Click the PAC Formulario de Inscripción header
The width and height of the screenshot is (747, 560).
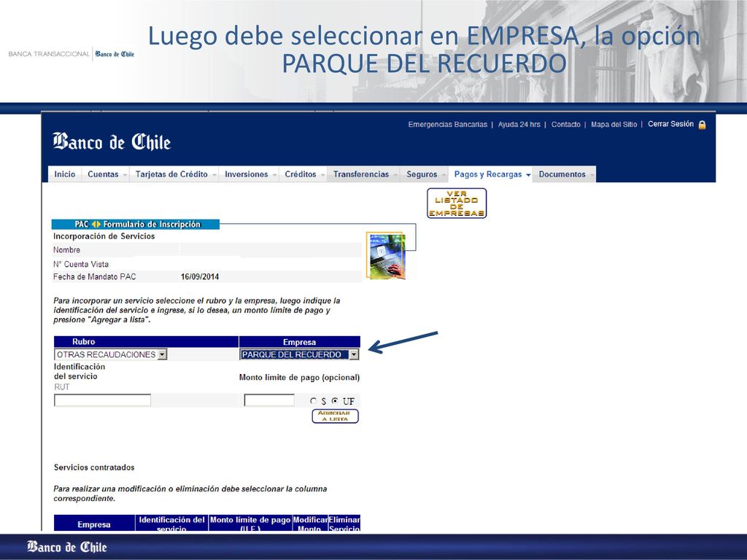coord(136,225)
